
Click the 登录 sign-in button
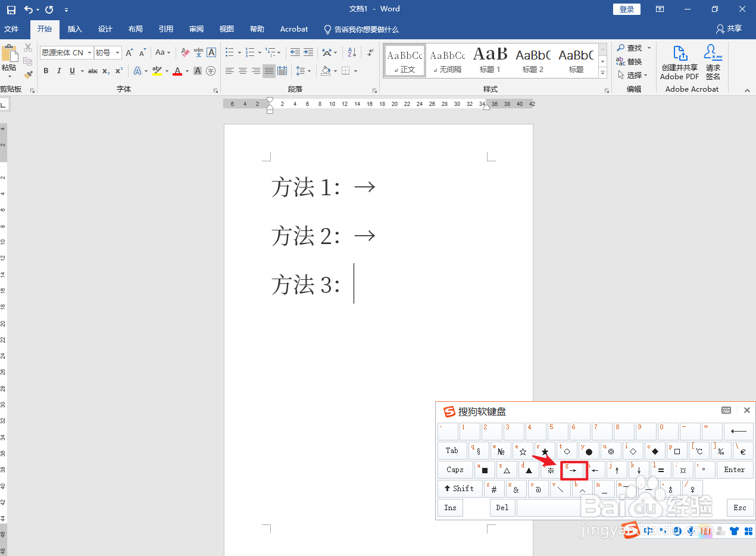(x=627, y=9)
